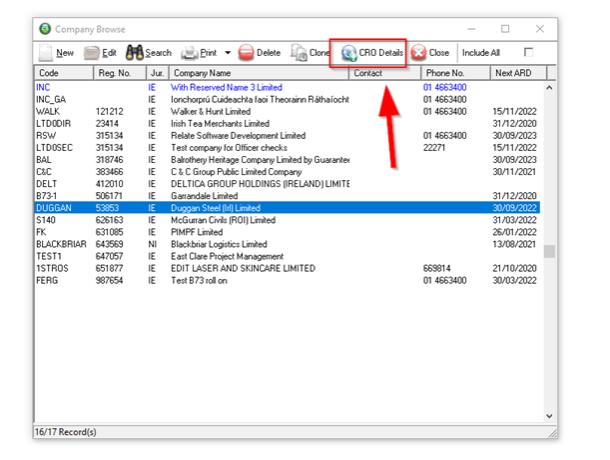The height and width of the screenshot is (460, 610).
Task: Click the scroll up arrow of the list
Action: click(x=549, y=88)
